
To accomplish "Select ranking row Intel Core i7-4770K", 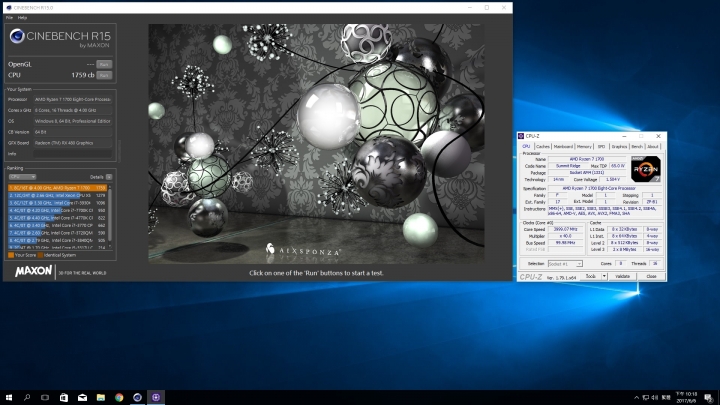I will pyautogui.click(x=57, y=218).
